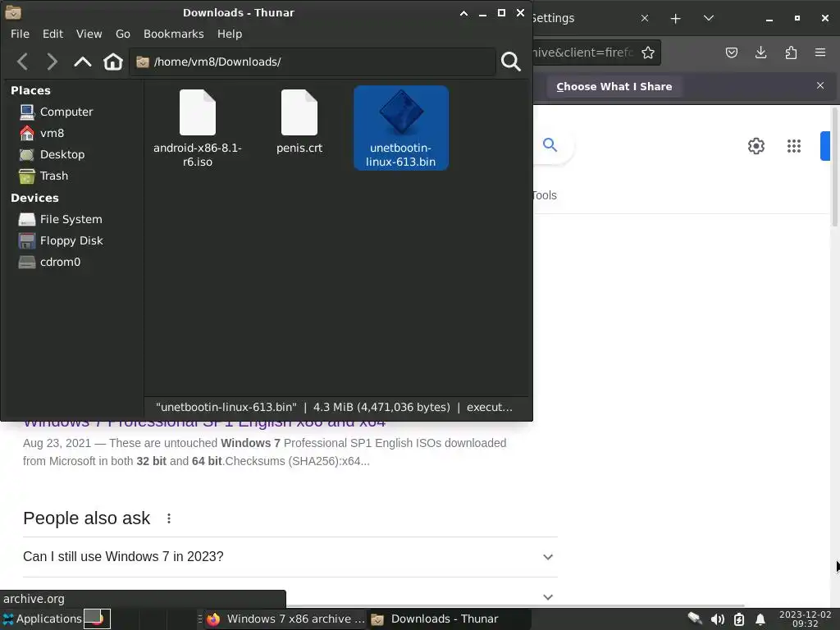Click the clock showing 2023-12-02 09:32
840x630 pixels.
(805, 619)
